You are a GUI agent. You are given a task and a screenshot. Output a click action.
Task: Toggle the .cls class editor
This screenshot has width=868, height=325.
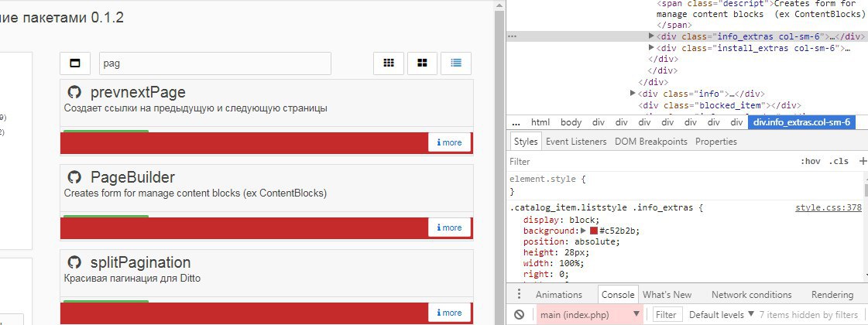point(838,161)
